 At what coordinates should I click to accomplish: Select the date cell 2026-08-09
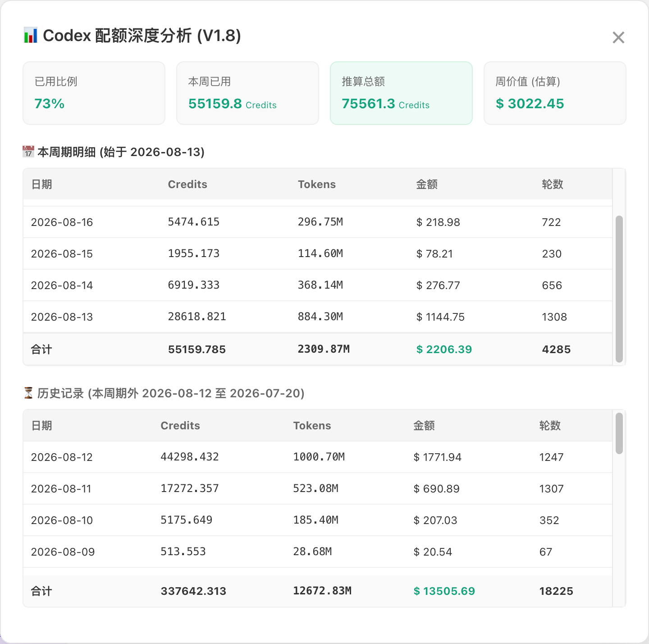tap(63, 552)
